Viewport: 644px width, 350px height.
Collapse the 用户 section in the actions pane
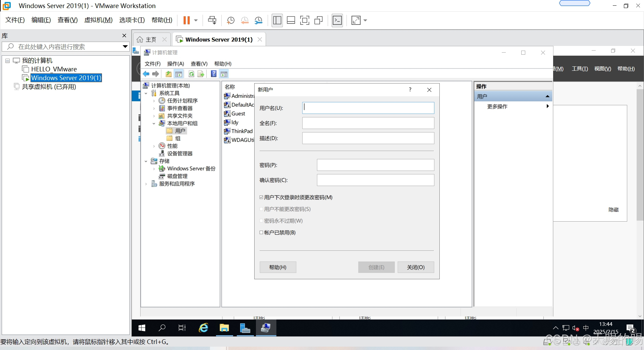(547, 97)
